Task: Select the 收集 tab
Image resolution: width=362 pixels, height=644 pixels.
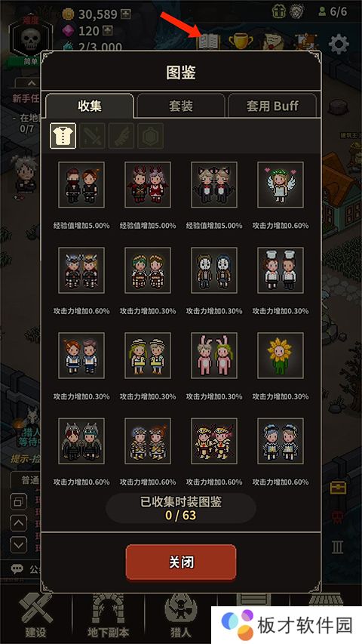Action: point(90,106)
